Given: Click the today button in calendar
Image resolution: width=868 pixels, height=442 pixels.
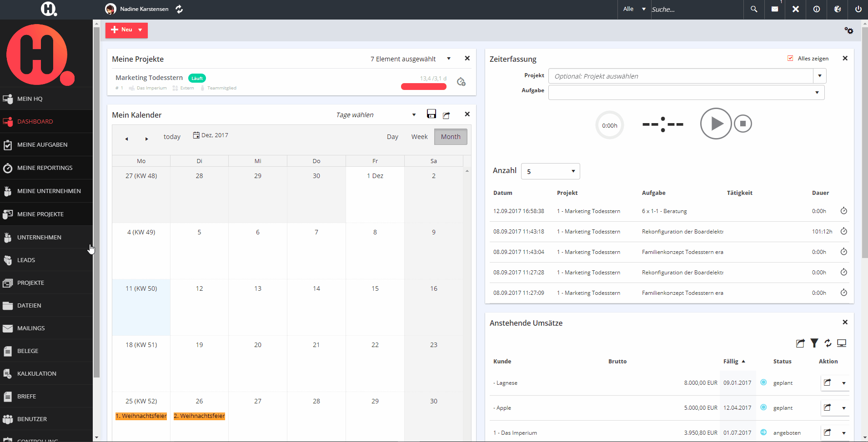Looking at the screenshot, I should [172, 137].
